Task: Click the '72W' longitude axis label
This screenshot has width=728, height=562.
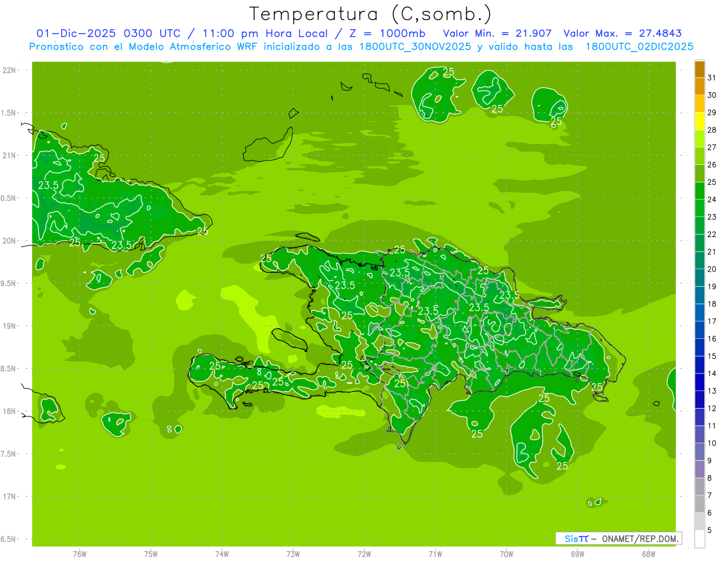Action: [364, 554]
